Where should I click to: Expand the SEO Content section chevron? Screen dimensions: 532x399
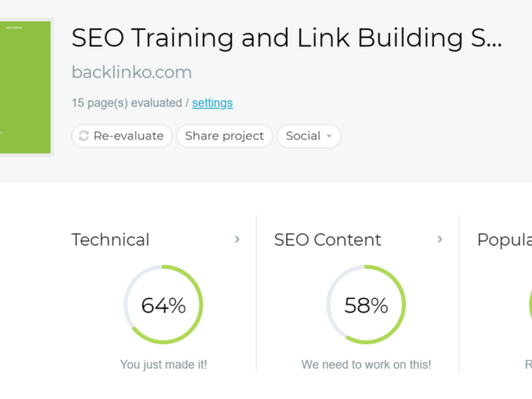click(440, 240)
